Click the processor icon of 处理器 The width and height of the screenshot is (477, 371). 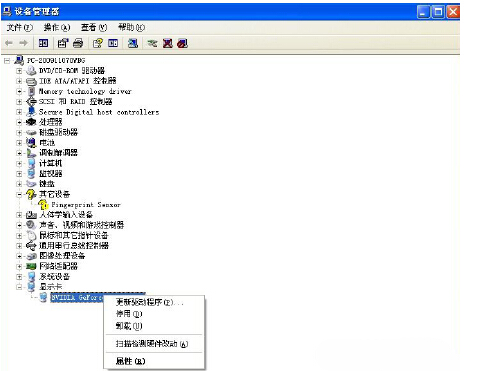point(31,122)
